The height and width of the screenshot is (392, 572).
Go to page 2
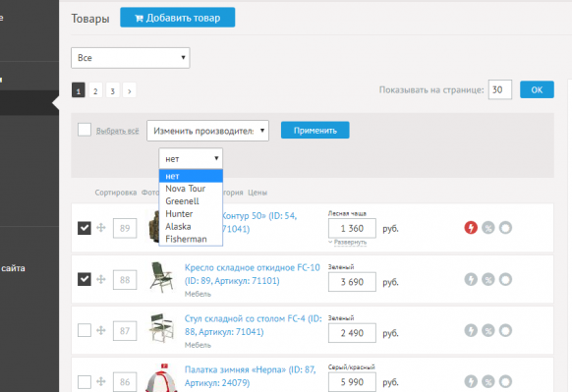pos(95,90)
